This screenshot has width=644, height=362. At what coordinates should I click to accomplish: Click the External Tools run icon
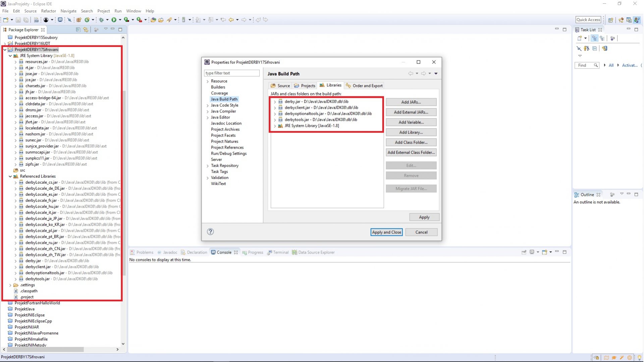pyautogui.click(x=139, y=20)
